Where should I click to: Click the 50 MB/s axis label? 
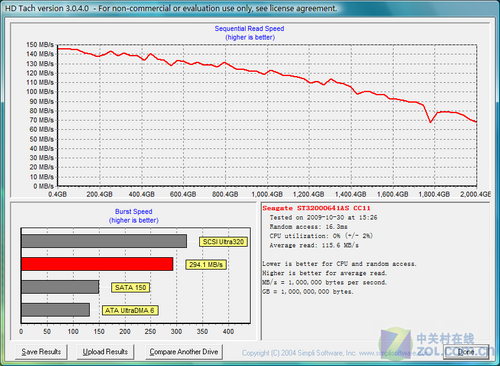click(42, 139)
